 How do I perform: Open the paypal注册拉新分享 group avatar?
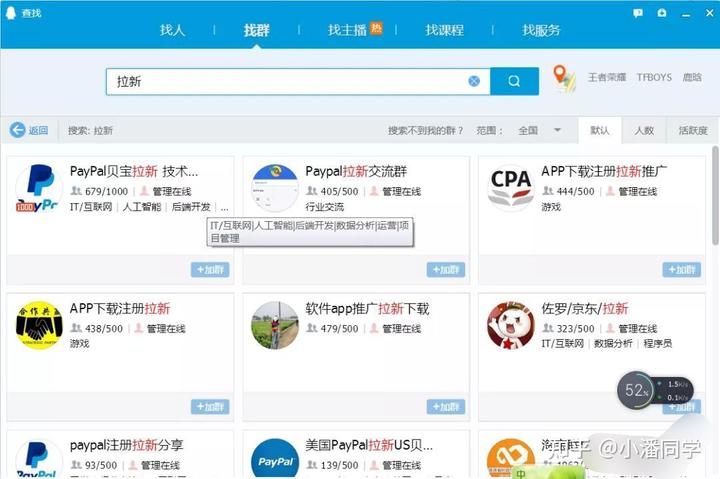coord(39,457)
